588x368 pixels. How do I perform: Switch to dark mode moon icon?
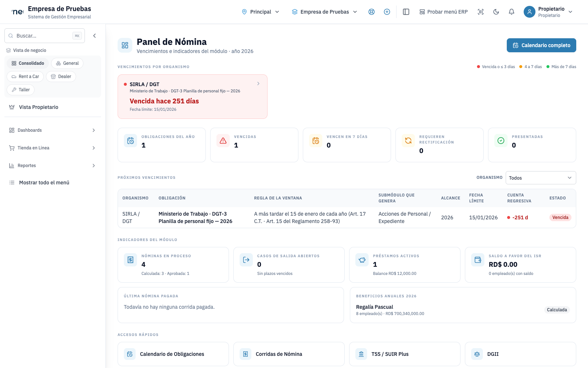[496, 12]
